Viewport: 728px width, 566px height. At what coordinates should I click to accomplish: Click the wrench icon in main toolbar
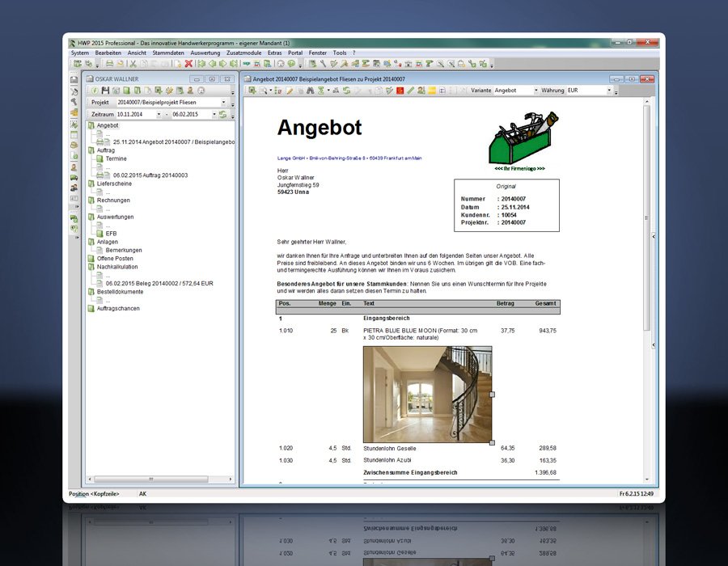323,64
